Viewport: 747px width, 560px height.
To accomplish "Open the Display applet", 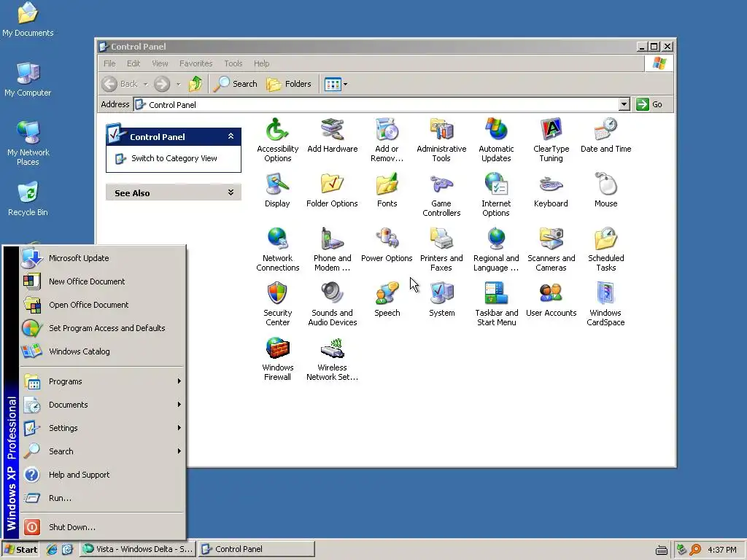I will (277, 190).
